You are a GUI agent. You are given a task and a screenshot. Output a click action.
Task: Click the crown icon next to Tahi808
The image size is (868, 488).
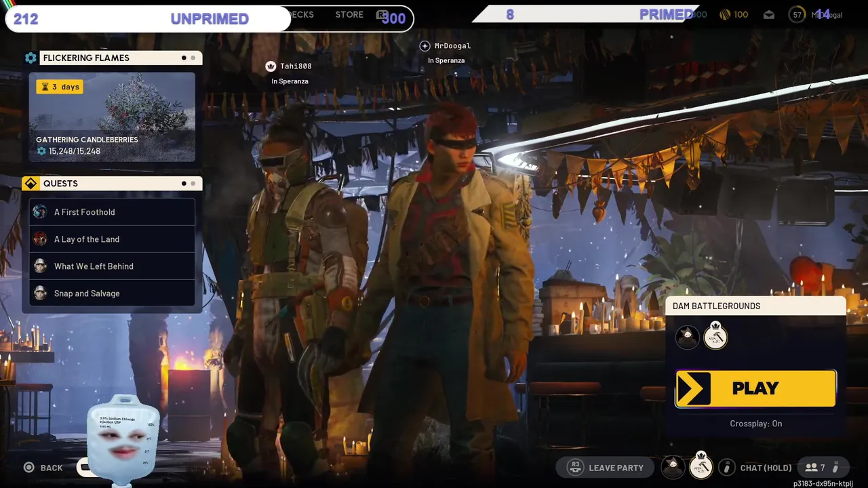tap(271, 66)
